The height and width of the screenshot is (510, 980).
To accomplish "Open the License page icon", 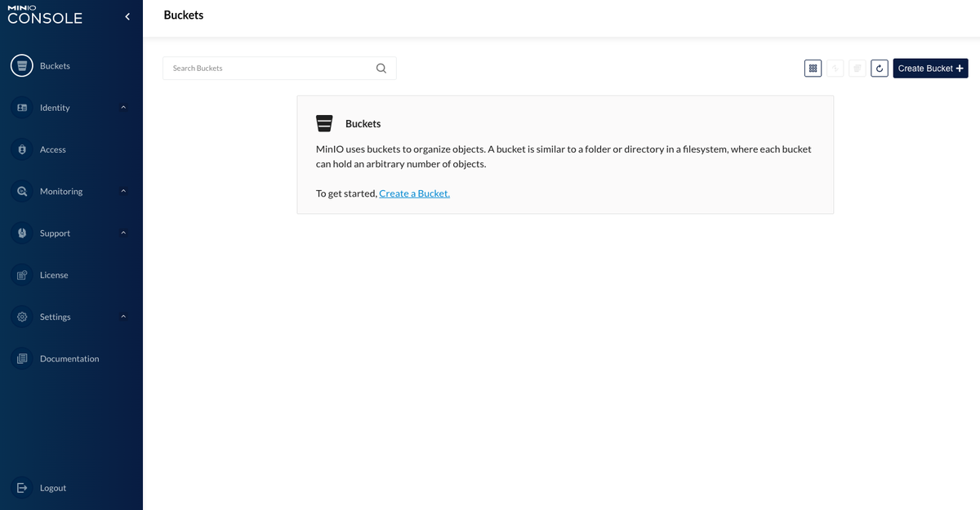I will click(22, 275).
